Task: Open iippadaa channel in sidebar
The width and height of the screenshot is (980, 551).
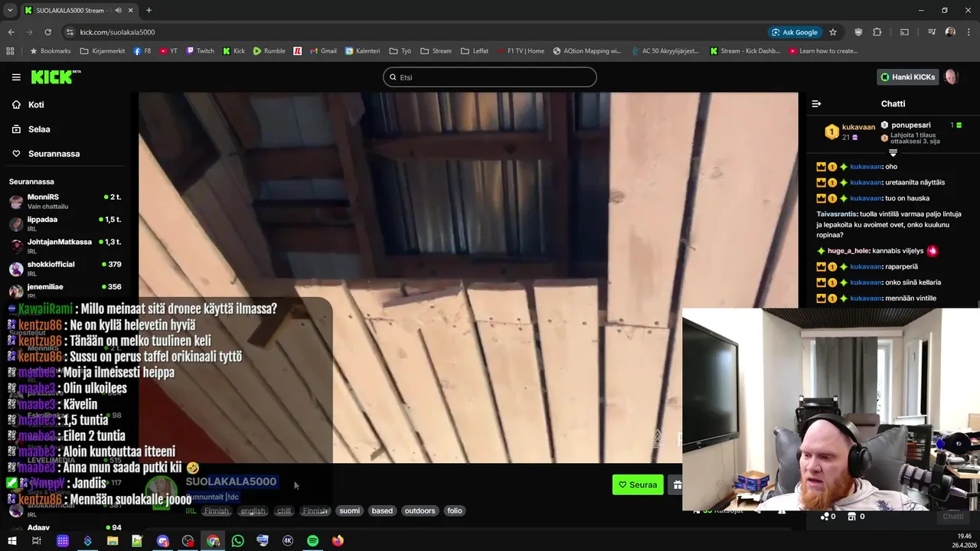Action: pyautogui.click(x=65, y=223)
